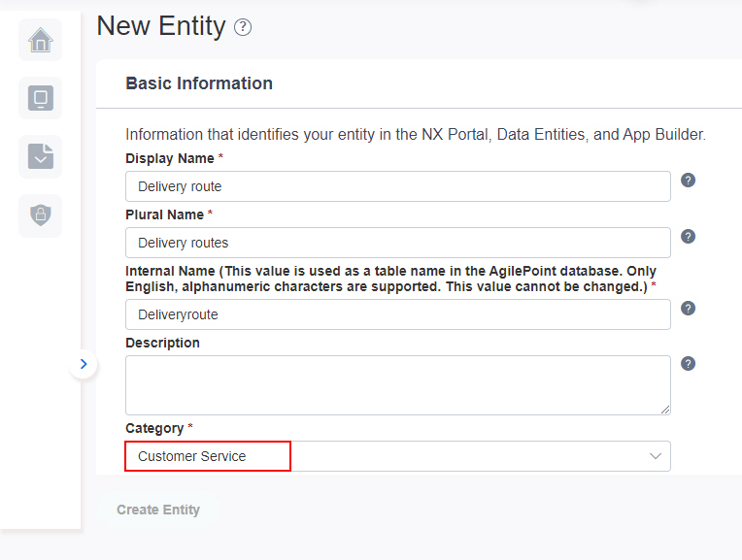Open the shield lock security icon
The height and width of the screenshot is (560, 742).
coord(40,215)
